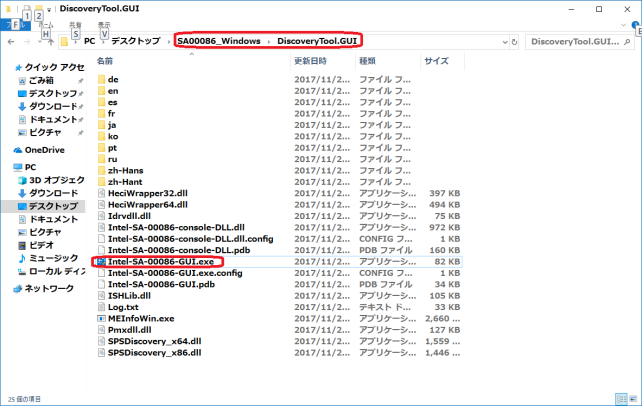Select the MEInfoWin.exe application icon
The width and height of the screenshot is (642, 406).
tap(102, 318)
